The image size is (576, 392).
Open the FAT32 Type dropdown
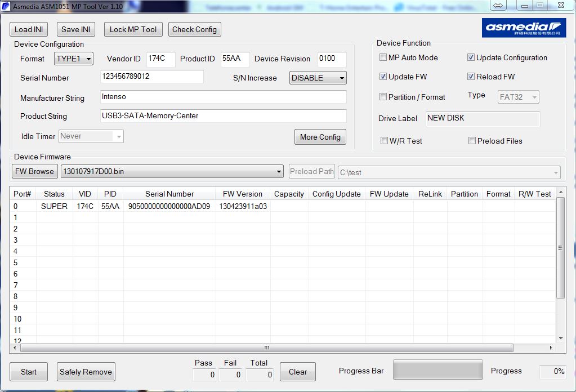519,97
